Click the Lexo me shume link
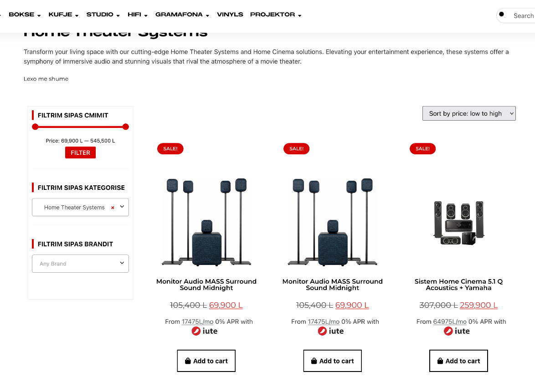Image resolution: width=535 pixels, height=392 pixels. 46,79
